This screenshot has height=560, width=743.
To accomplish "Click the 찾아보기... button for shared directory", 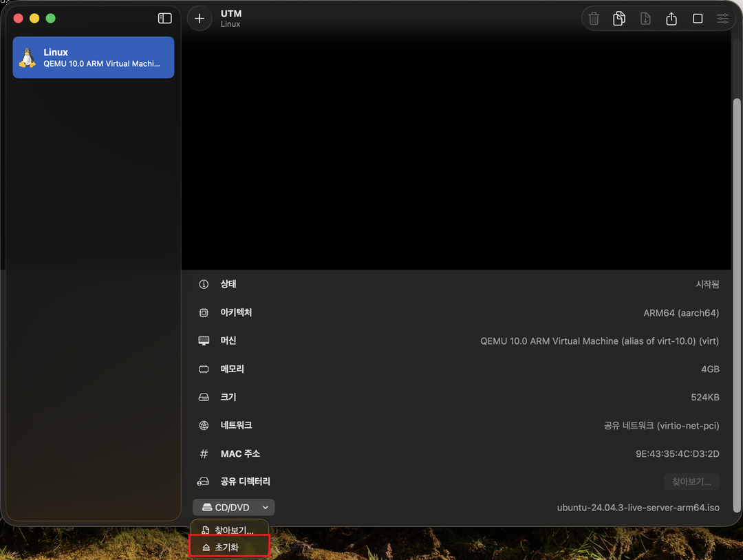I will (691, 482).
